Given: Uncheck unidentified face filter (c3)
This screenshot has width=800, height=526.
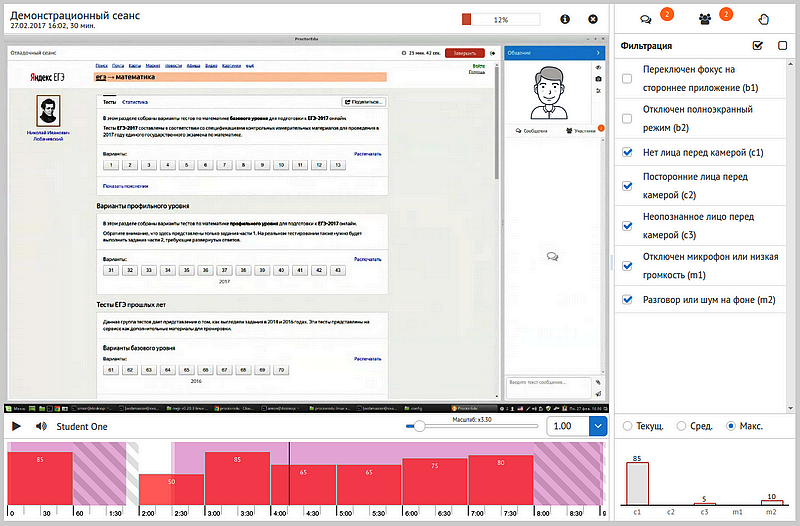Looking at the screenshot, I should click(628, 226).
